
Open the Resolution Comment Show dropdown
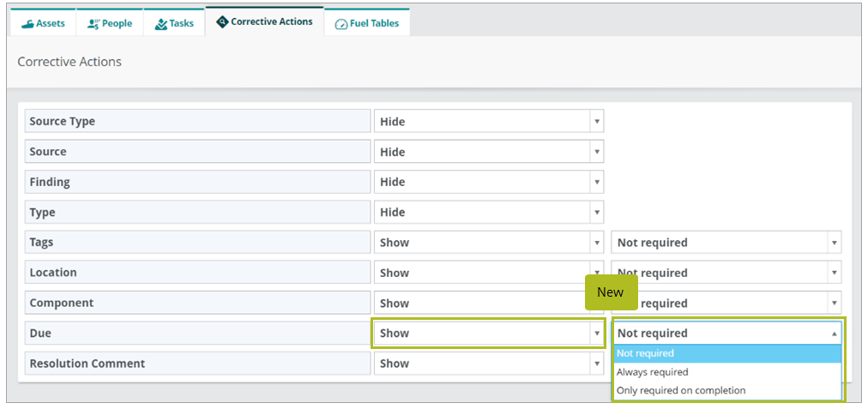(489, 364)
